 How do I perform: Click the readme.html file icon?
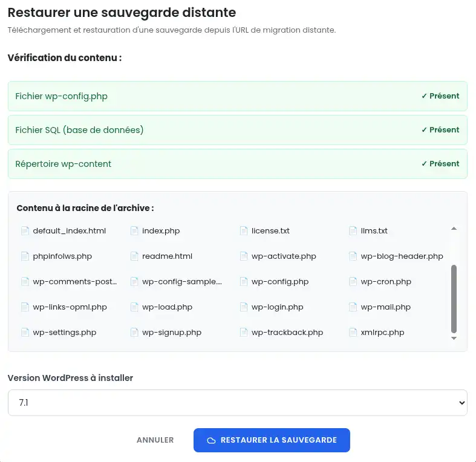134,256
